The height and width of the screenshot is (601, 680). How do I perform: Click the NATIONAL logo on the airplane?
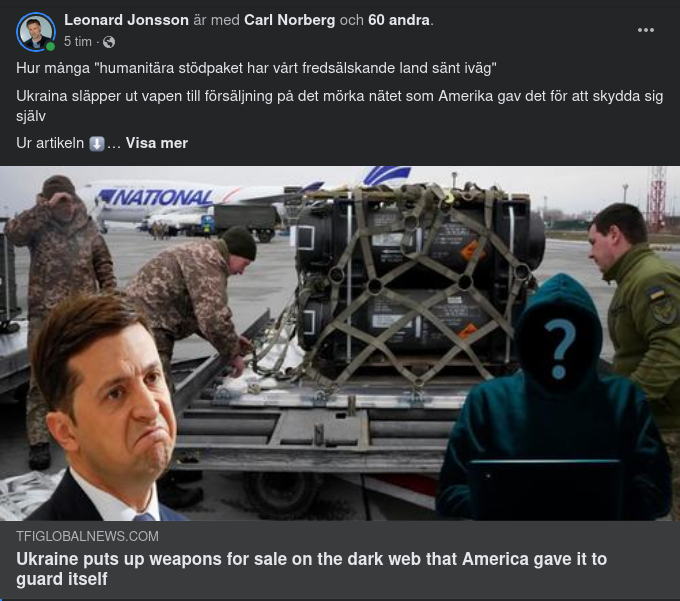click(156, 197)
